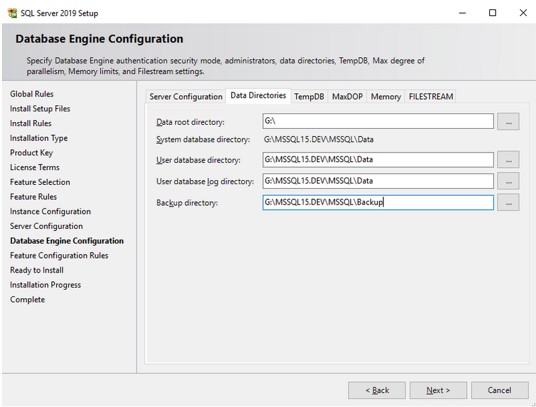Click the Product Key step
The width and height of the screenshot is (536, 407).
(31, 153)
